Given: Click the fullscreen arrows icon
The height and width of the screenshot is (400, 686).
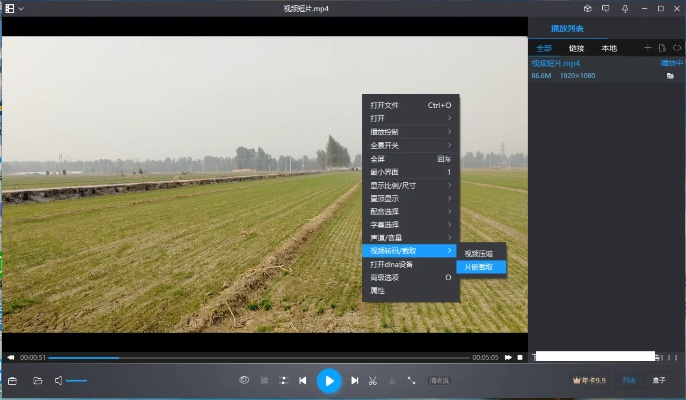Looking at the screenshot, I should [x=411, y=381].
